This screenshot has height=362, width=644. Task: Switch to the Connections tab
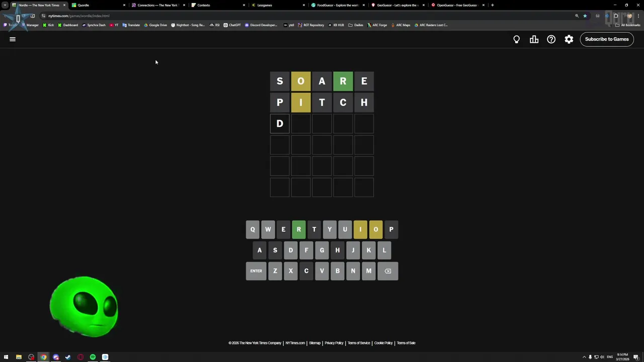158,5
